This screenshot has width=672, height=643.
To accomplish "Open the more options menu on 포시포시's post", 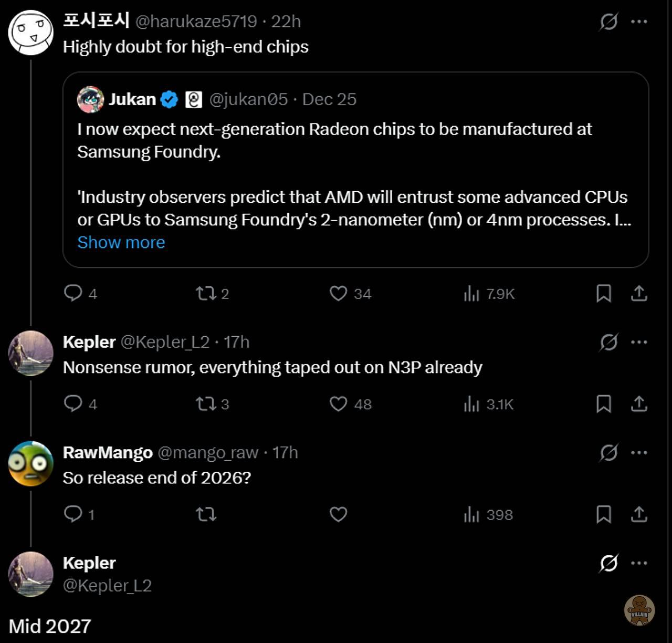I will [x=639, y=22].
